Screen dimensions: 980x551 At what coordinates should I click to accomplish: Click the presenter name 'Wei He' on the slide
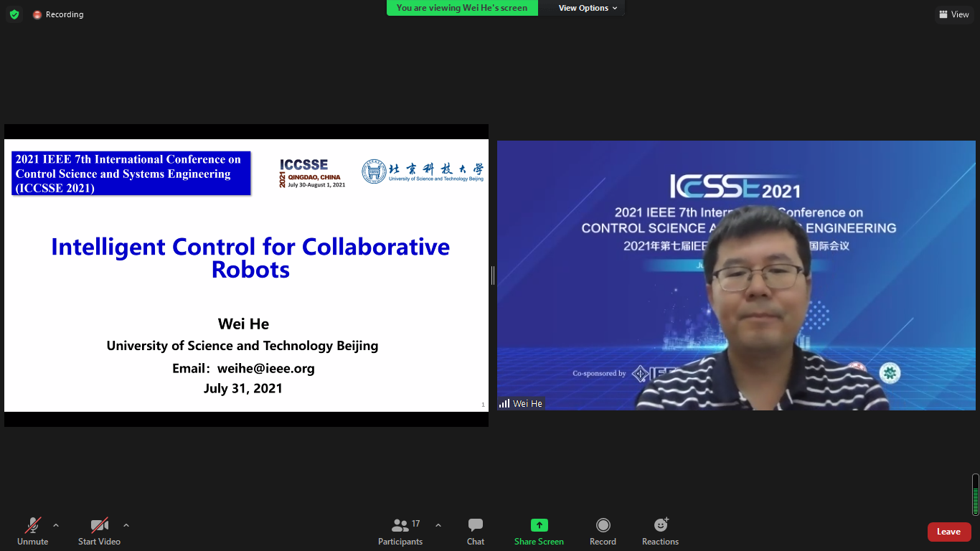(243, 324)
